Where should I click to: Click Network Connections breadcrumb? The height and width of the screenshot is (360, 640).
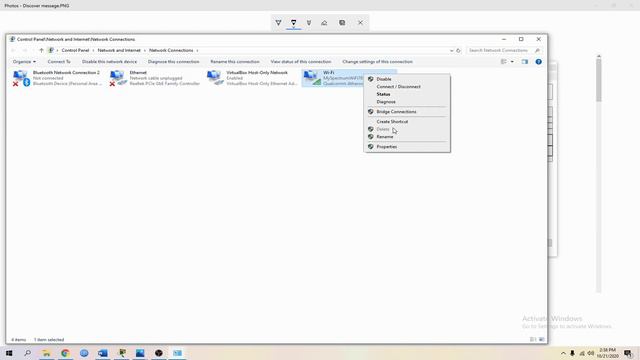(171, 50)
